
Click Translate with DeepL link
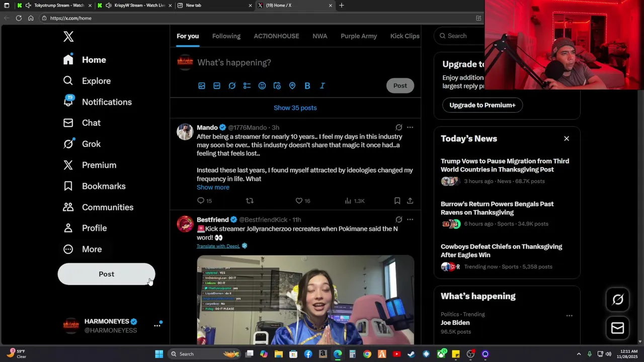coord(218,246)
